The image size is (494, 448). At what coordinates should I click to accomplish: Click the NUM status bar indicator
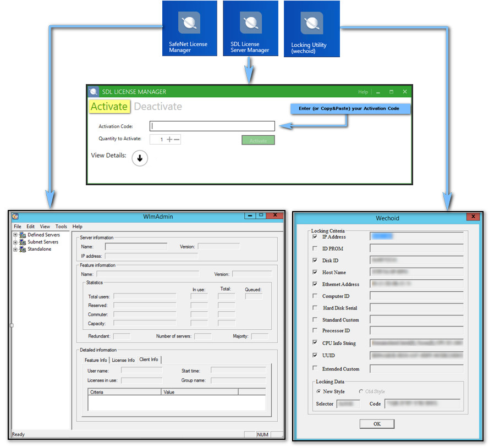262,434
